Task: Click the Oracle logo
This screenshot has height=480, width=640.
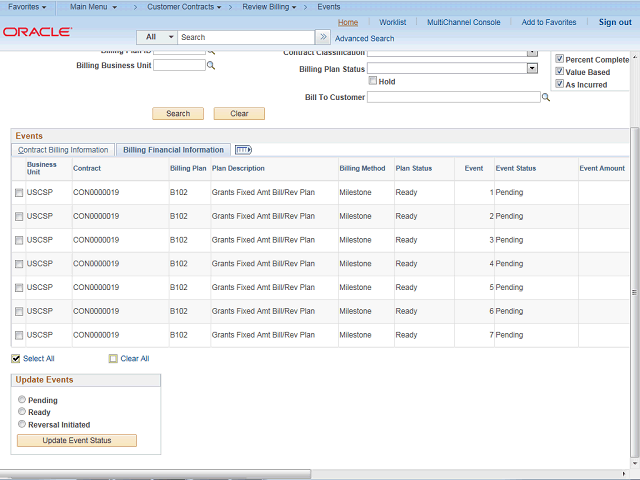Action: [37, 32]
